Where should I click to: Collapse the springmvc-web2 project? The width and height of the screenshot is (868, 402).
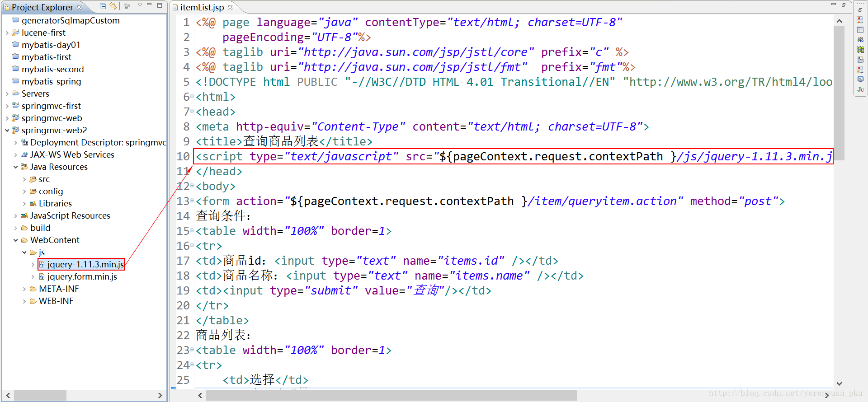7,130
